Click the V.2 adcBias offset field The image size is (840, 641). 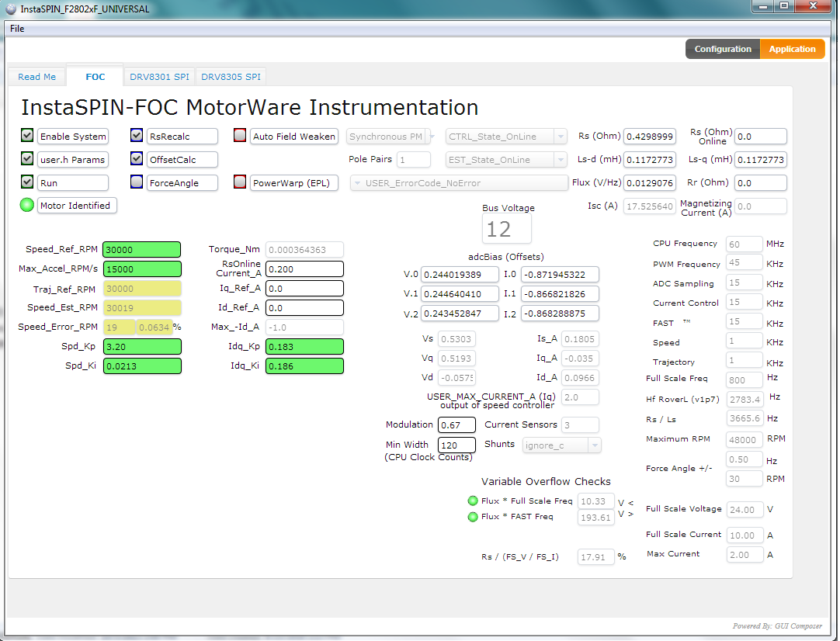point(460,314)
